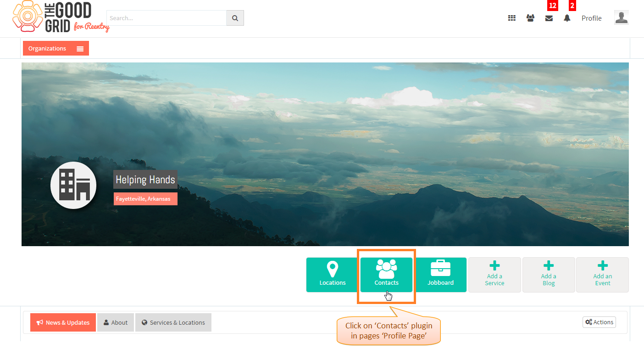Switch to News & Updates tab
Screen dimensions: 644x355
point(63,322)
